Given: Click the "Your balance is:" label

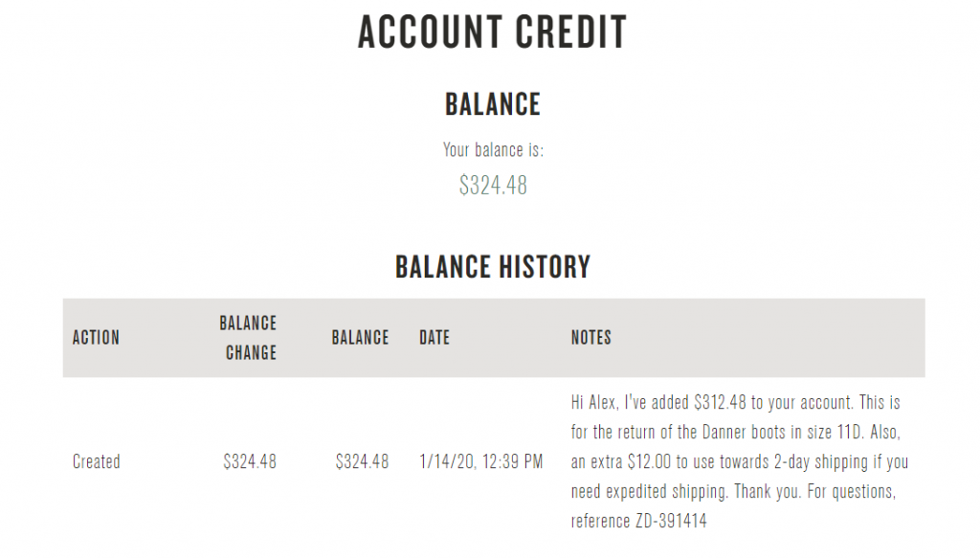Looking at the screenshot, I should [x=493, y=150].
